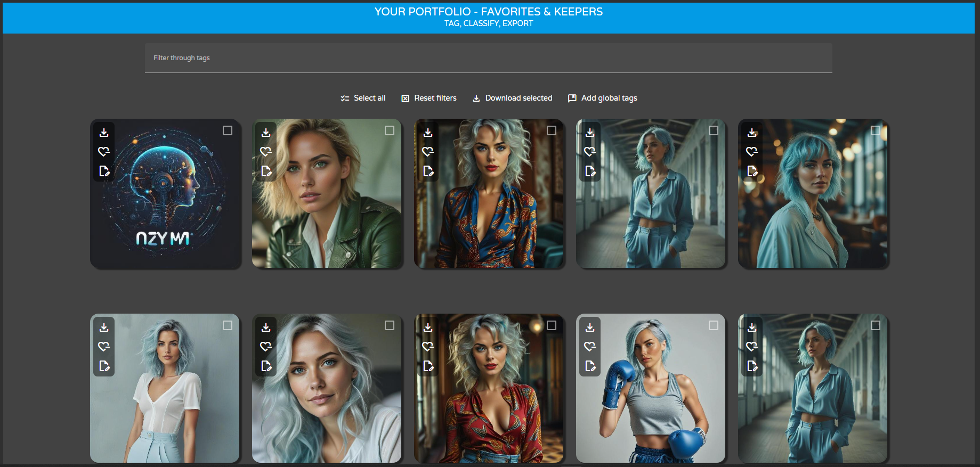This screenshot has height=467, width=980.
Task: Click Select all button
Action: point(363,98)
